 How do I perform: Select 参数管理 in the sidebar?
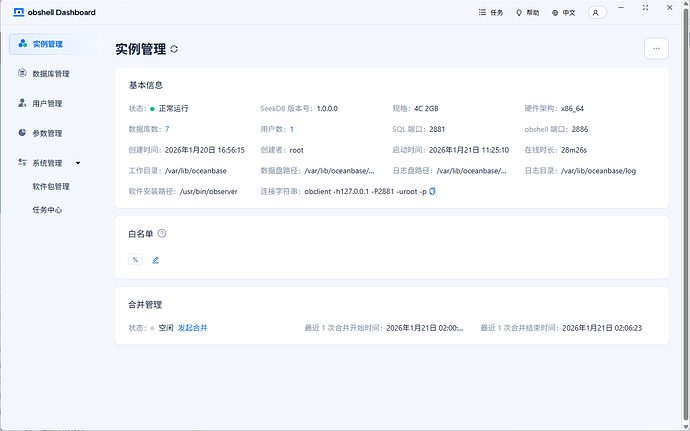[x=47, y=133]
